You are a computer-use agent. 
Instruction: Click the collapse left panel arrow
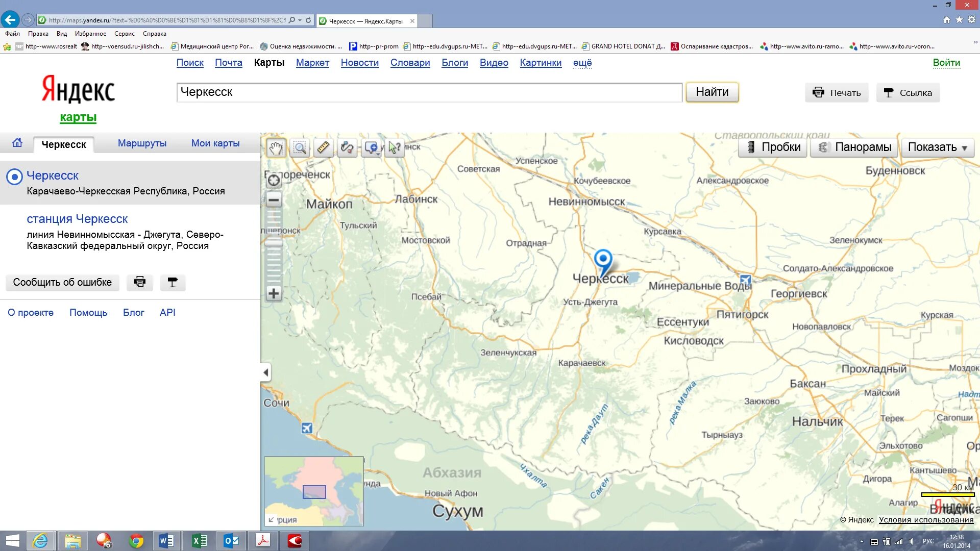click(264, 371)
